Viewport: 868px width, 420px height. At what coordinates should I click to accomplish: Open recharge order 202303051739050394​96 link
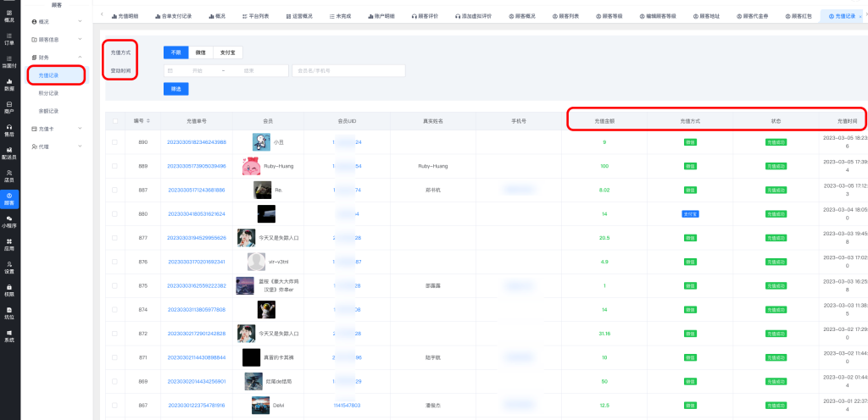click(197, 166)
